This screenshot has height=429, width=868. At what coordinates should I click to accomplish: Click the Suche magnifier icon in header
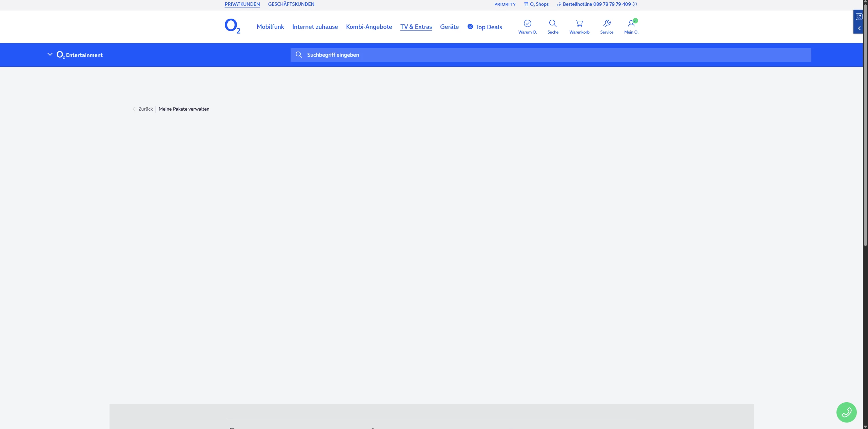click(x=553, y=24)
